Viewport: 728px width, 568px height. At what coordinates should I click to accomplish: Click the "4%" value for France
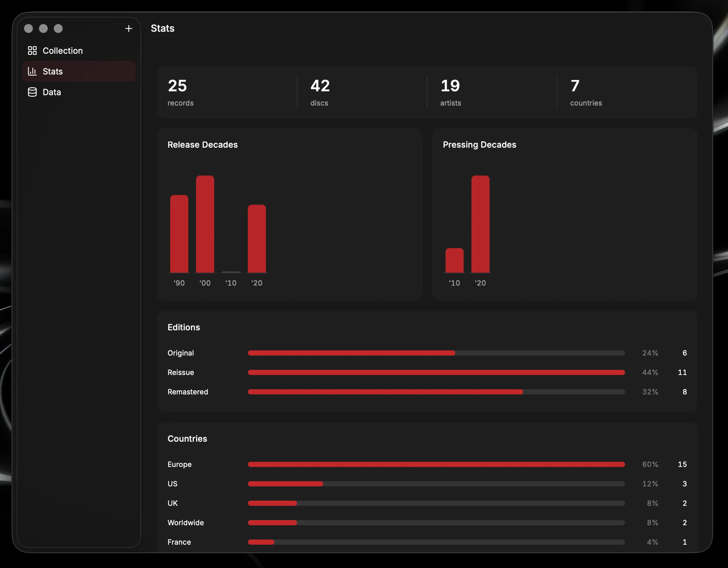653,542
